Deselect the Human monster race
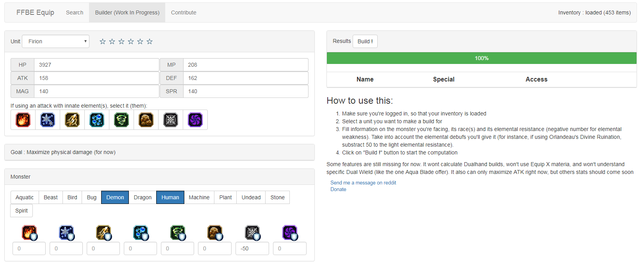 click(170, 197)
